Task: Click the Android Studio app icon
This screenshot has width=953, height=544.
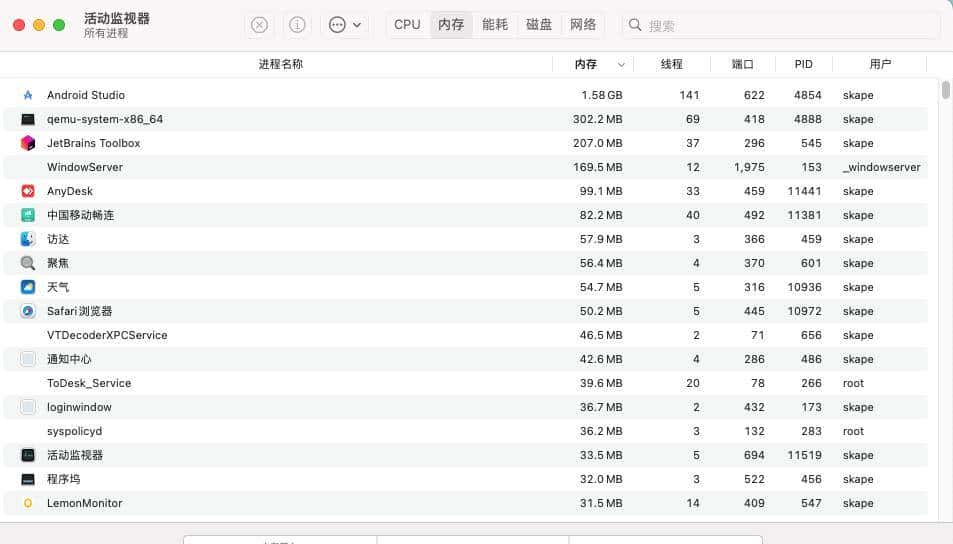Action: [28, 95]
